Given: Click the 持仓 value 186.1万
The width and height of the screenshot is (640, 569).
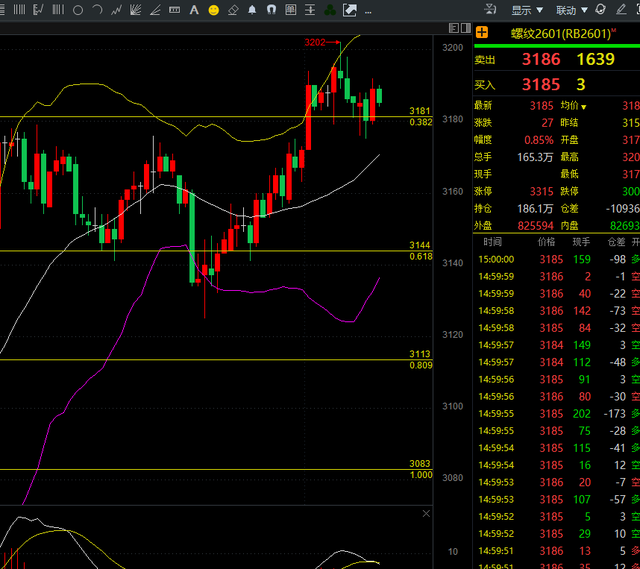Looking at the screenshot, I should (x=535, y=209).
